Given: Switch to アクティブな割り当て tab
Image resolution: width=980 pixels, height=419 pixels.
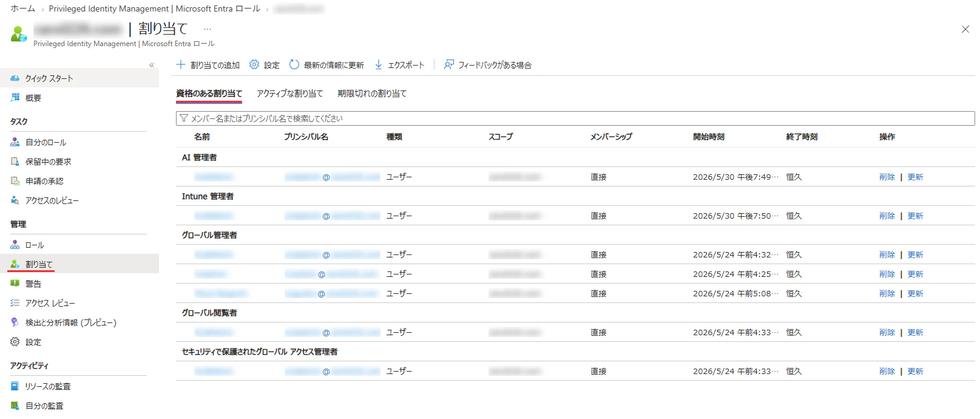Looking at the screenshot, I should [289, 94].
